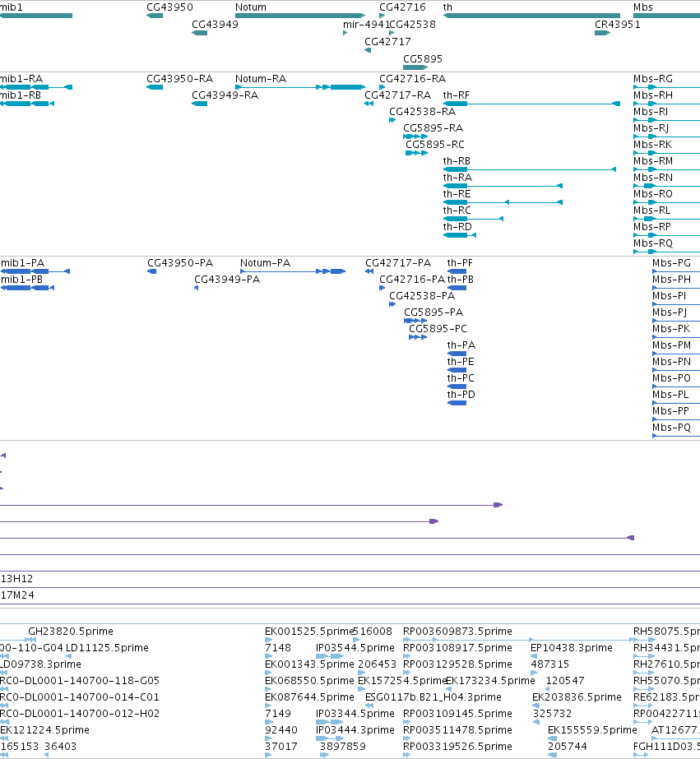700x759 pixels.
Task: Click CG5895-RA transcript label
Action: pyautogui.click(x=433, y=128)
